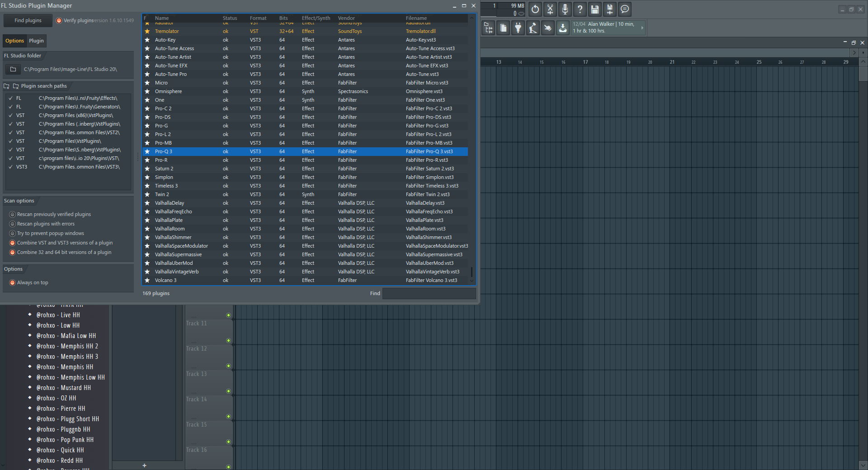
Task: Uncheck the FL Fruity\Effects search path
Action: tap(10, 98)
